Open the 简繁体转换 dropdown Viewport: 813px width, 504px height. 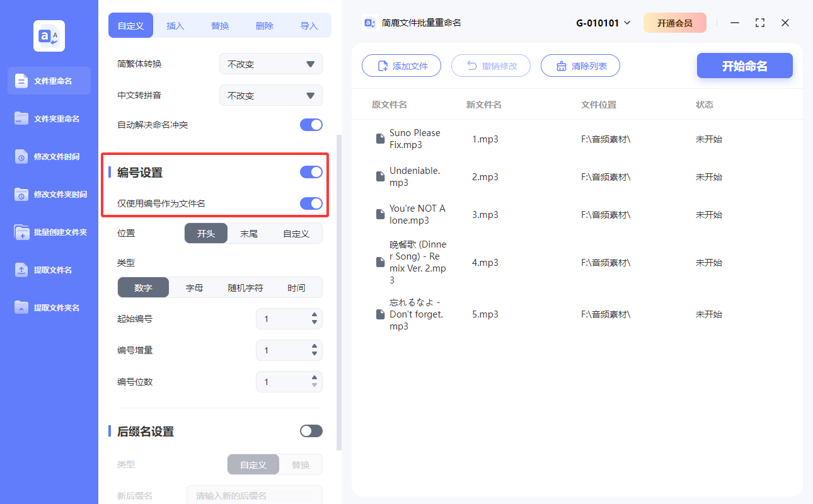click(270, 64)
